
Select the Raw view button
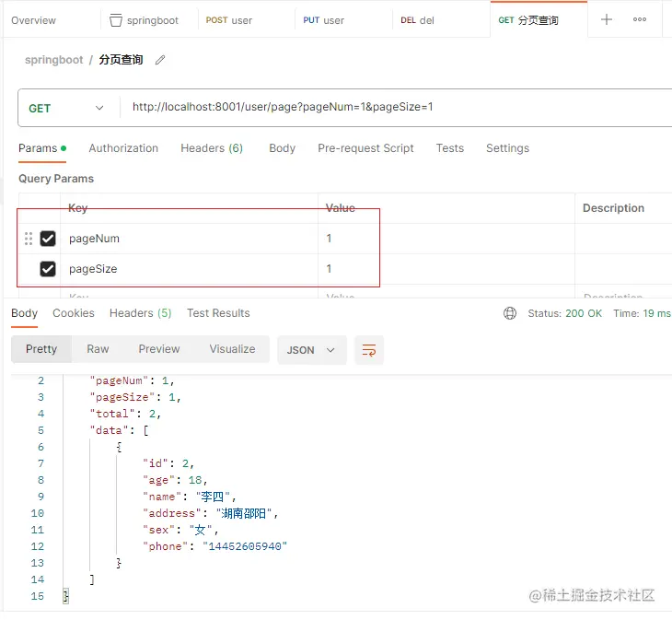pyautogui.click(x=98, y=349)
